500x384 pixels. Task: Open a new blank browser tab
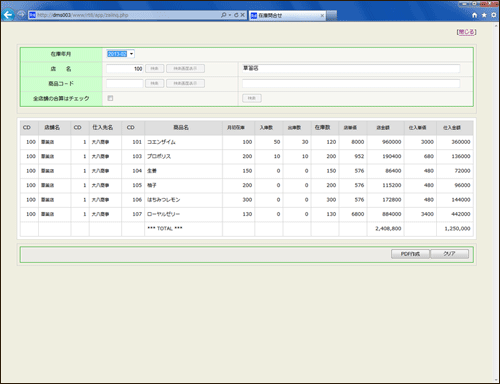click(332, 16)
